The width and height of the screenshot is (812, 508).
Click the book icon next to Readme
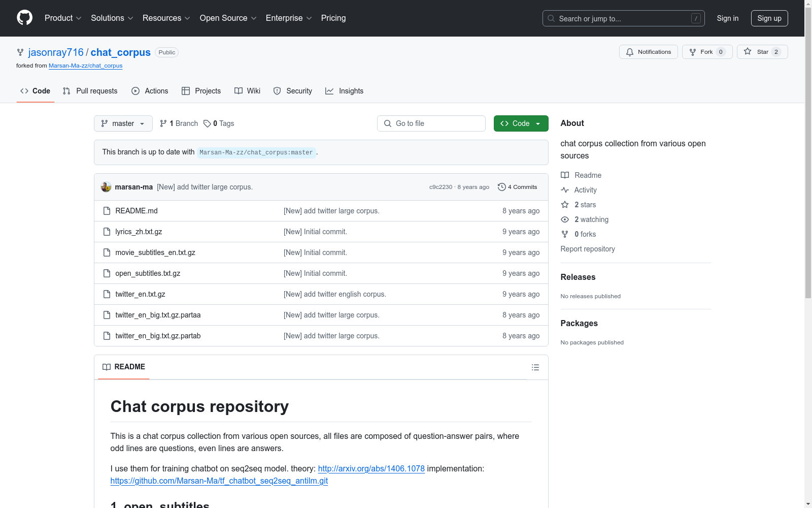pyautogui.click(x=565, y=175)
